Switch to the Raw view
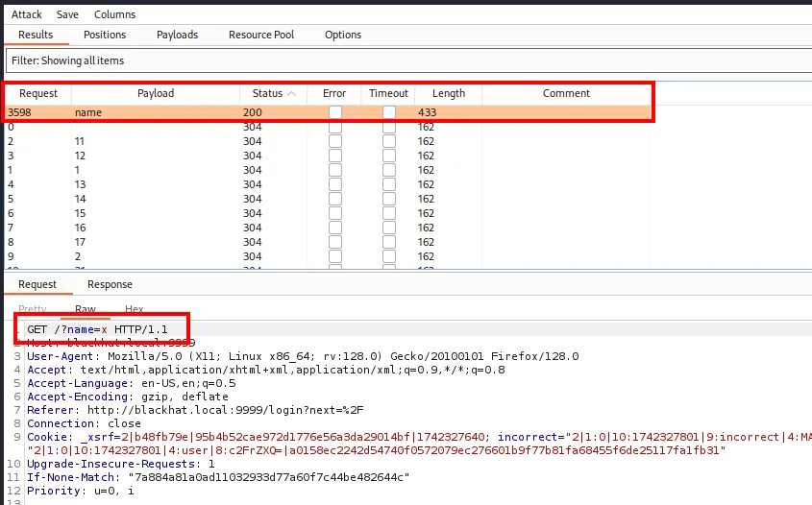812x505 pixels. pos(86,309)
